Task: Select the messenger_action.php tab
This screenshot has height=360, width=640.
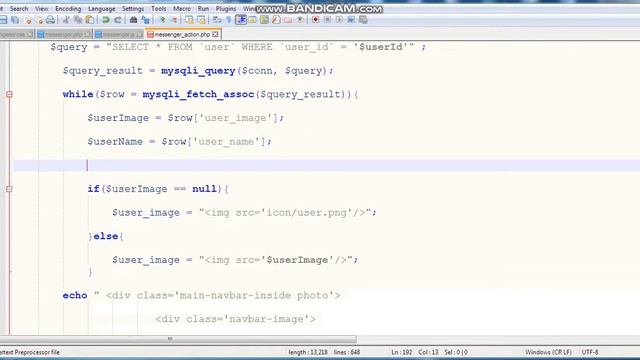Action: 182,35
